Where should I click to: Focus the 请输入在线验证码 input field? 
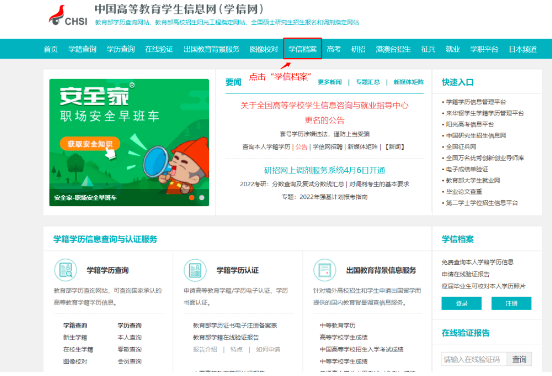click(474, 359)
